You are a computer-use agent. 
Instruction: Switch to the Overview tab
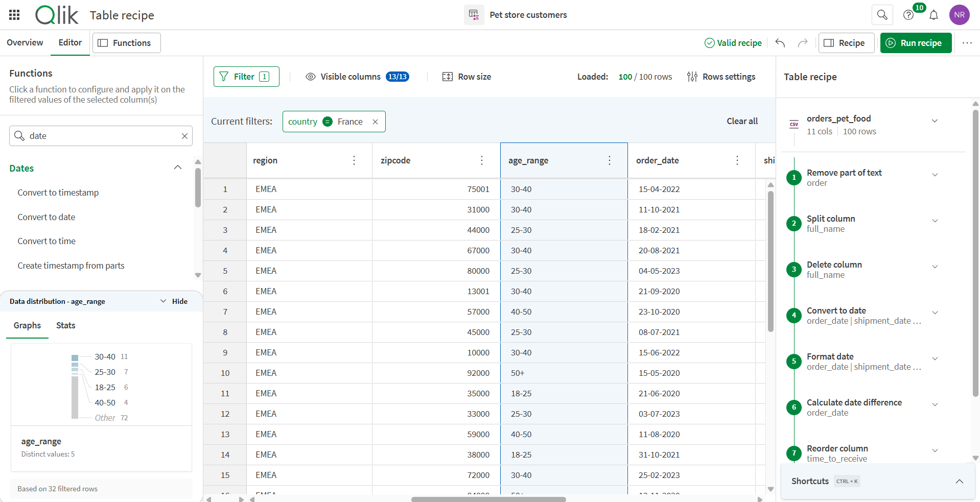[x=25, y=42]
